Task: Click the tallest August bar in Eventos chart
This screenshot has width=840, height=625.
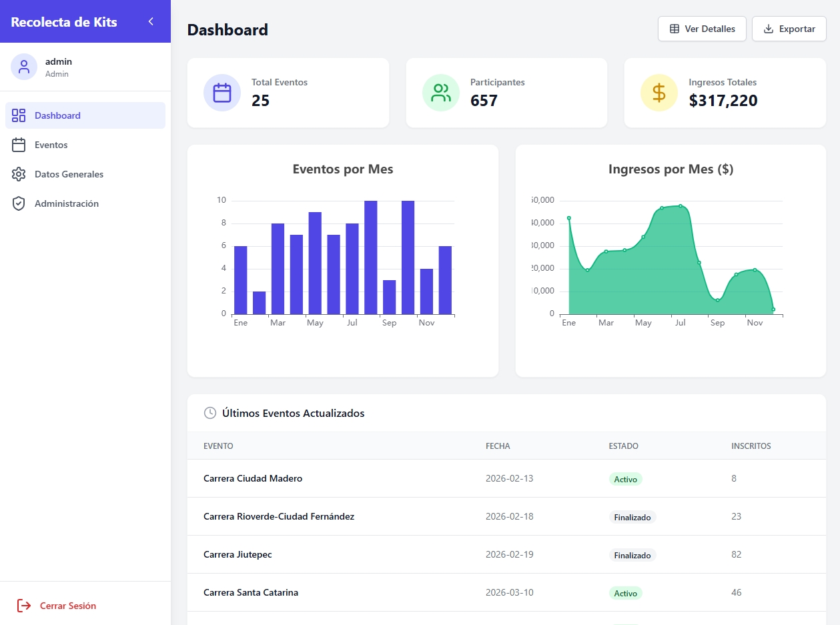Action: pyautogui.click(x=371, y=257)
